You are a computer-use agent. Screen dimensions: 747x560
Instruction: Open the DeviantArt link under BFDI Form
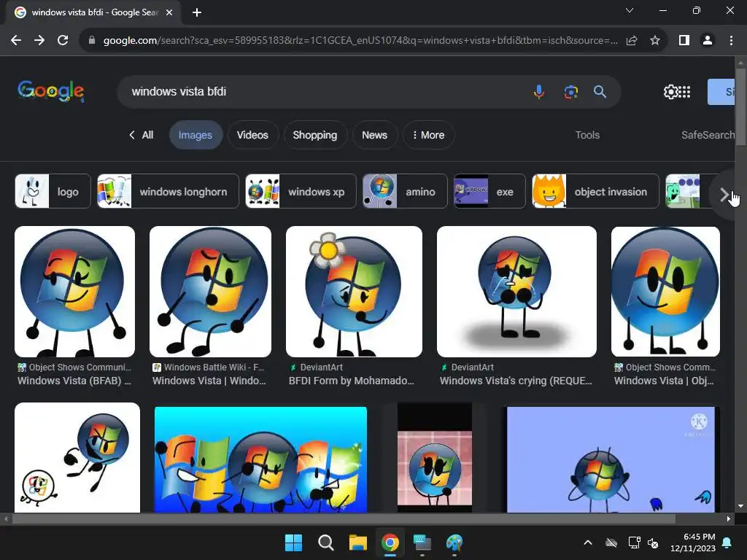tap(317, 367)
